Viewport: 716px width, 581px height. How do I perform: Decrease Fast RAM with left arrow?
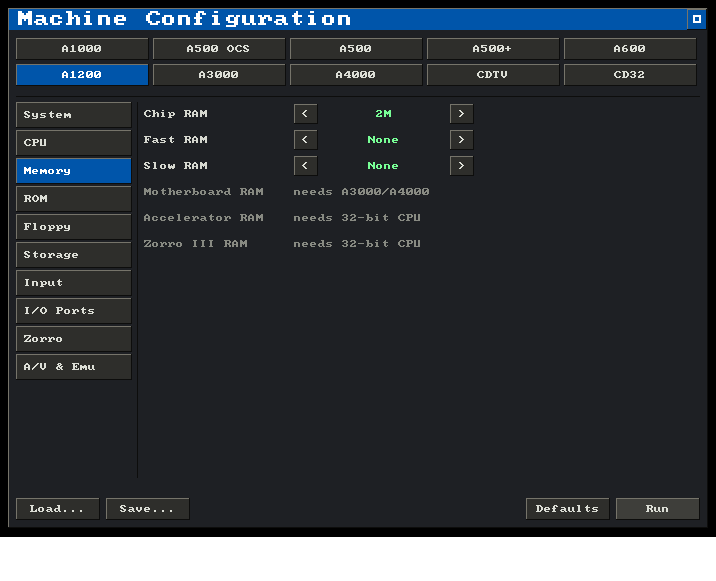tap(305, 140)
